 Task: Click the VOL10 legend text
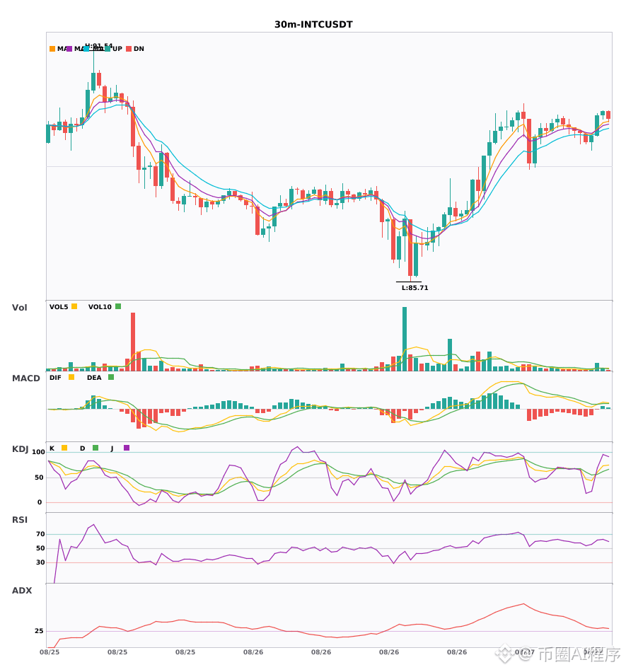pos(100,307)
